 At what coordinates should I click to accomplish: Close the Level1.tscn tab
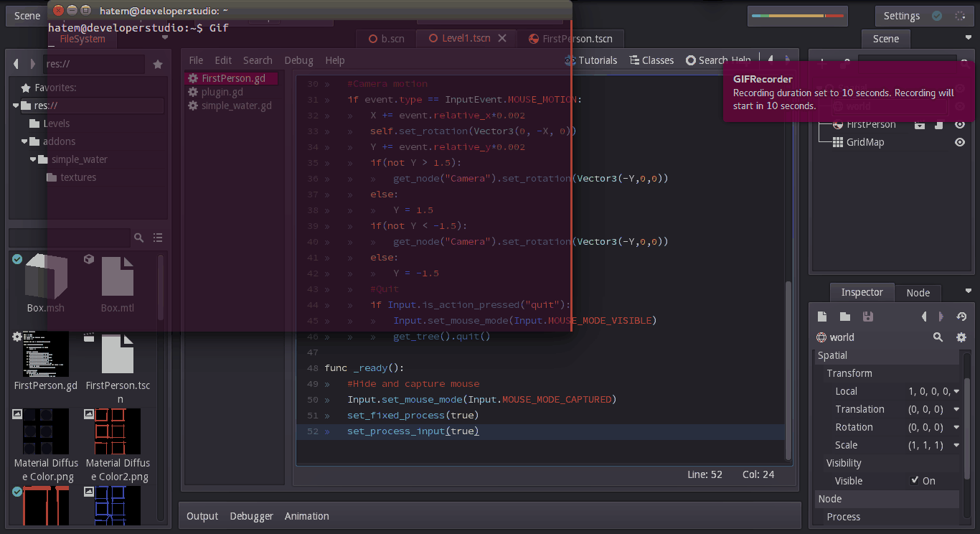click(502, 38)
